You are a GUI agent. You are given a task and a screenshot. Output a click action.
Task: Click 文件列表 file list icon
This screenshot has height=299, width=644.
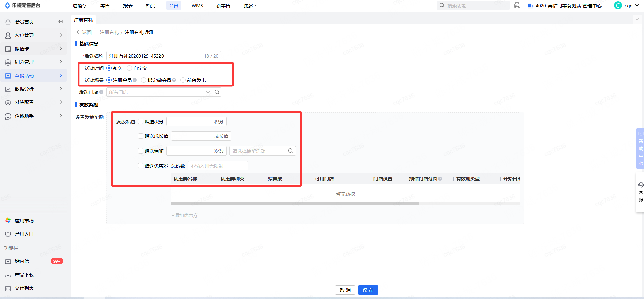pyautogui.click(x=8, y=288)
